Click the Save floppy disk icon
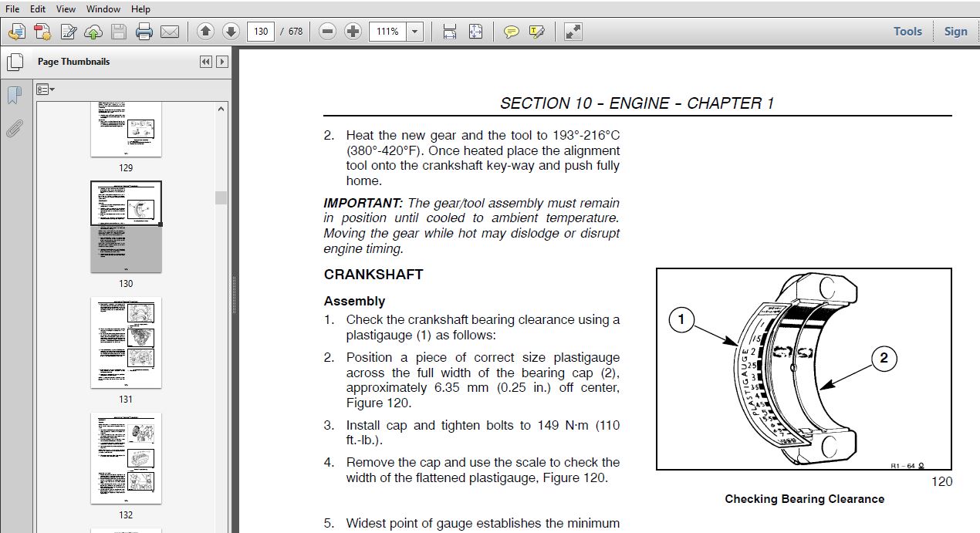 click(118, 32)
